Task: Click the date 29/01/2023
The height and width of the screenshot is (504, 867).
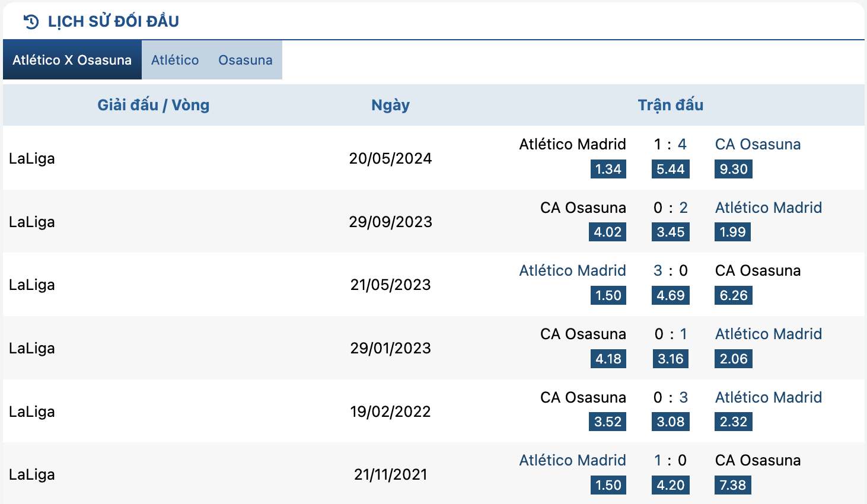Action: 390,348
